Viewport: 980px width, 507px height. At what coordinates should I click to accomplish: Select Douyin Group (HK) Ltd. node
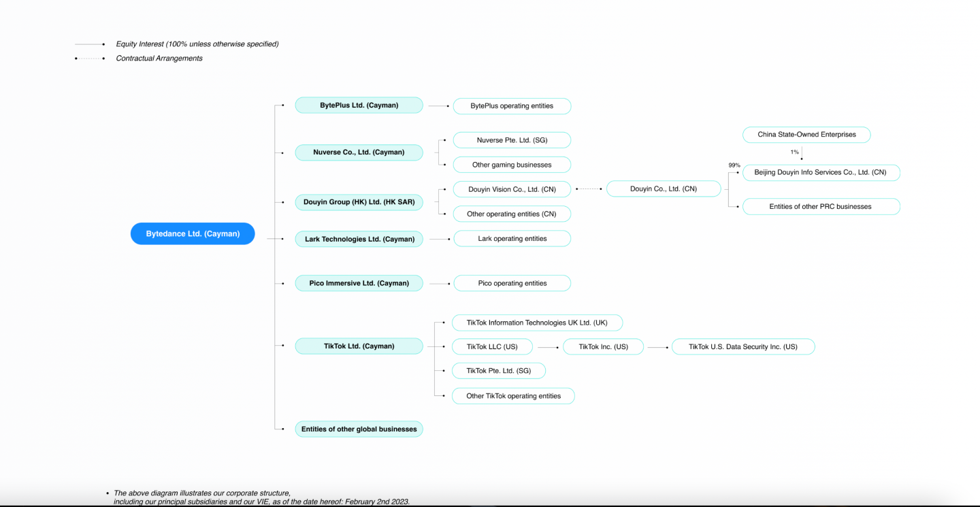pyautogui.click(x=359, y=202)
